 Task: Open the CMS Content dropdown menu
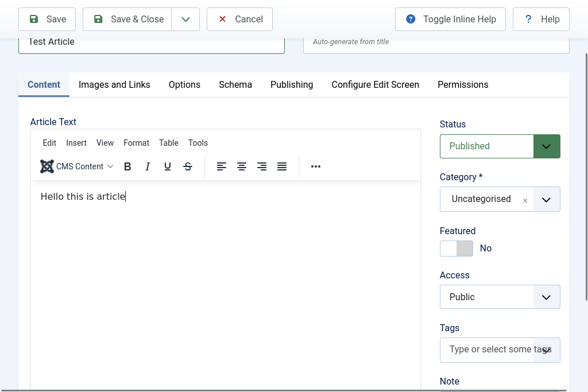[77, 166]
